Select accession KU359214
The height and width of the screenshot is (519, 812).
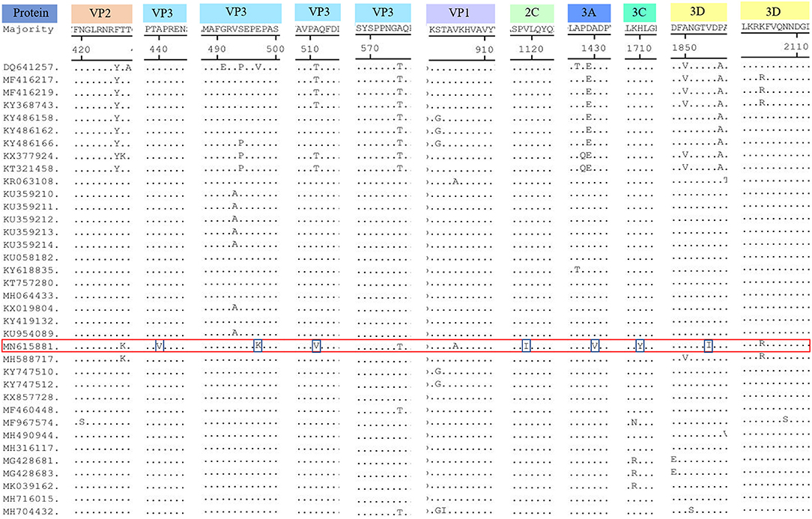click(31, 245)
